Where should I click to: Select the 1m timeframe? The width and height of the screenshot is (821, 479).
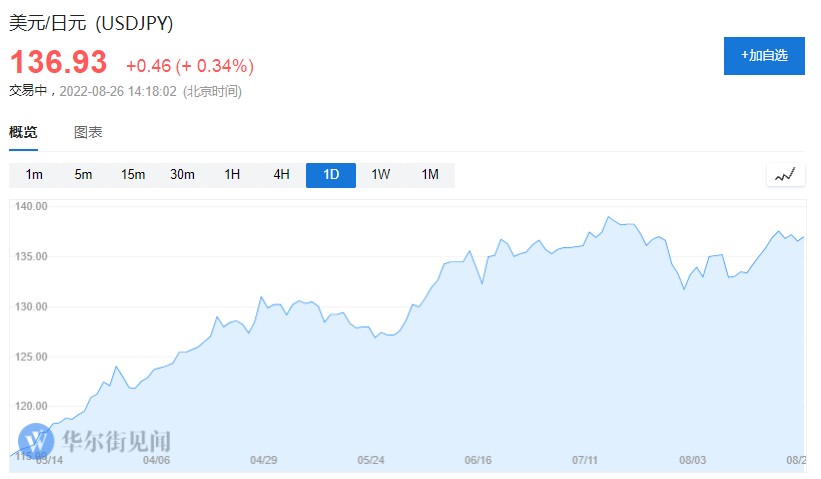pos(34,175)
